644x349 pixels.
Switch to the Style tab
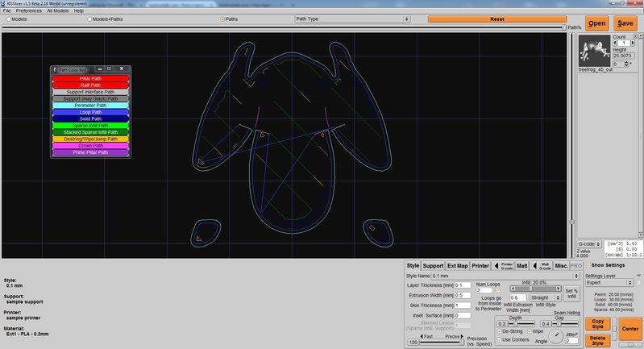(x=413, y=266)
